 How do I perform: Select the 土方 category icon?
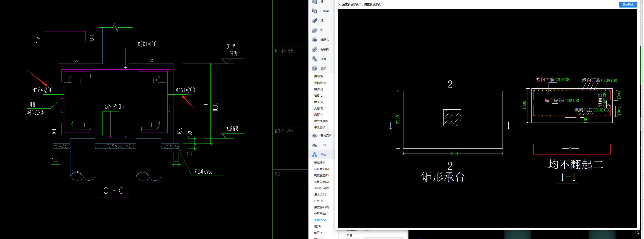coord(315,145)
